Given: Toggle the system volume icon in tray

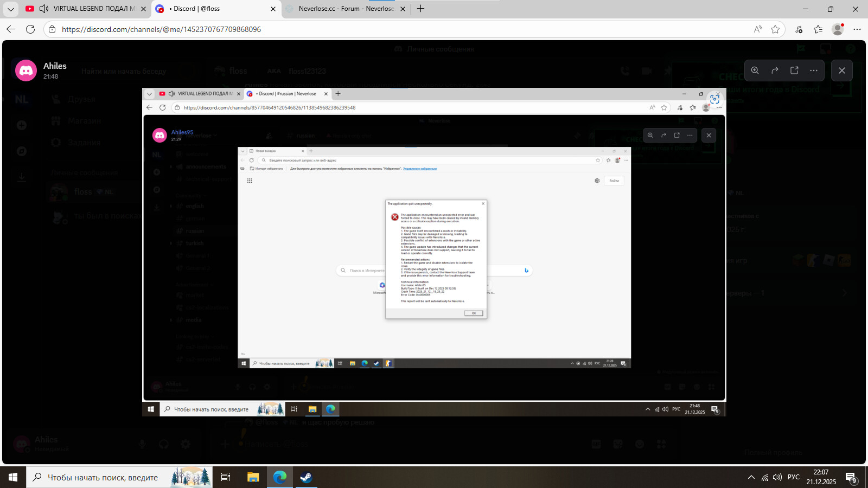Looking at the screenshot, I should 777,477.
